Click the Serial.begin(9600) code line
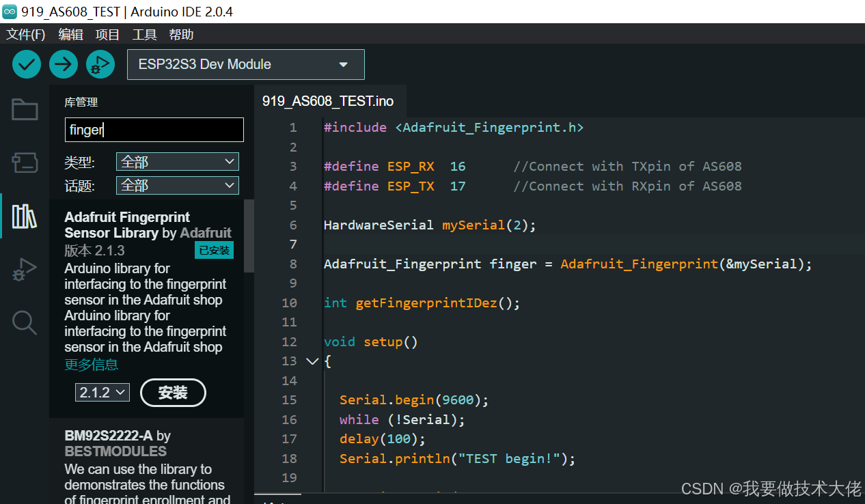The height and width of the screenshot is (504, 865). click(x=415, y=400)
